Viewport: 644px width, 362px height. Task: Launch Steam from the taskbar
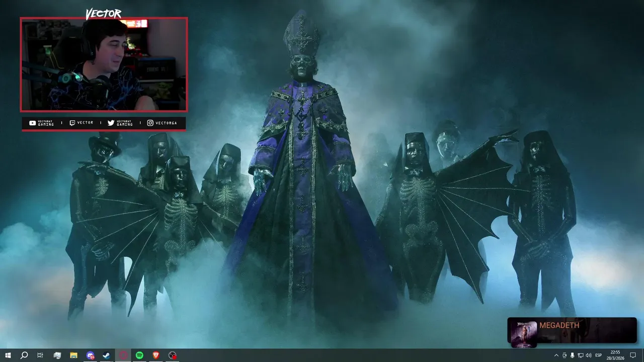point(107,355)
